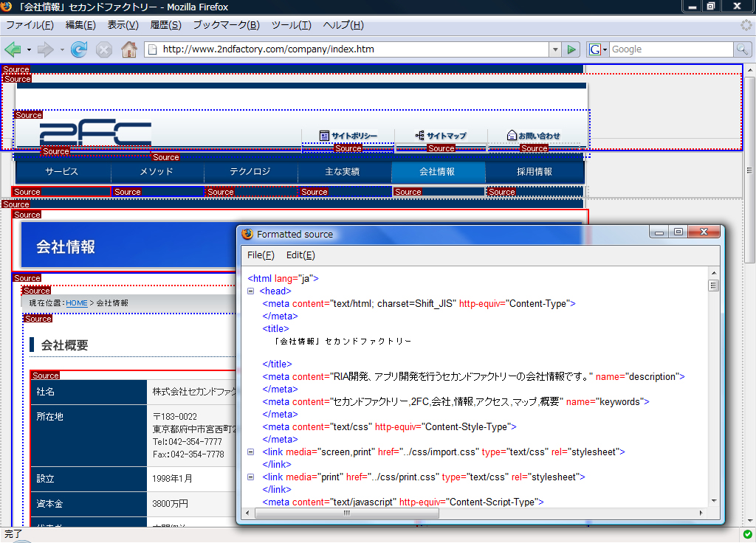Click the Firefox icon in the Formatted source title bar
The image size is (756, 543).
(x=247, y=234)
